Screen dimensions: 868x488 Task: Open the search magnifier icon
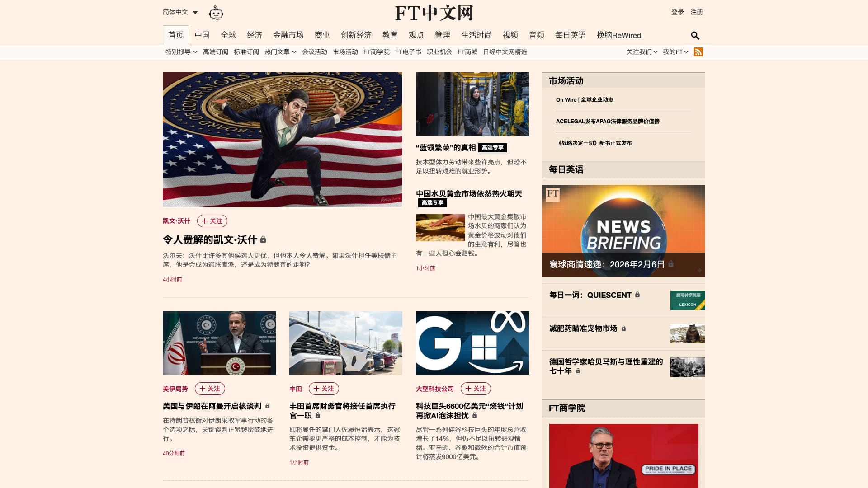(x=695, y=36)
